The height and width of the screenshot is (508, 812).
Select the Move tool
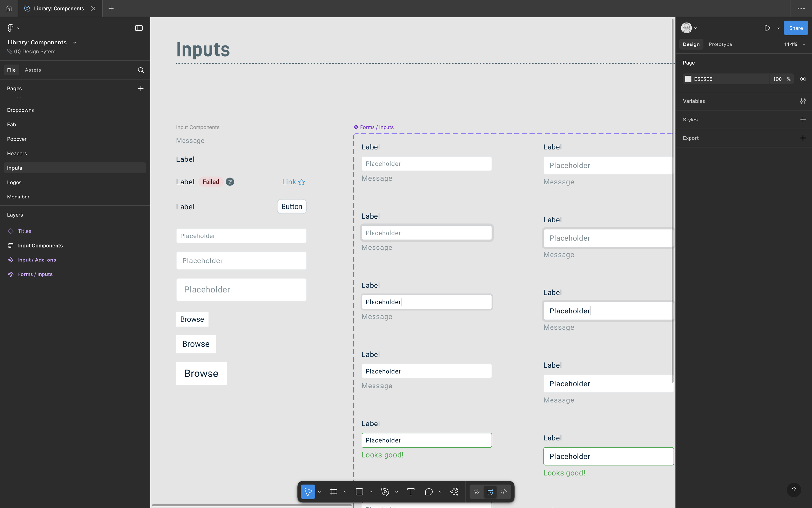point(308,491)
